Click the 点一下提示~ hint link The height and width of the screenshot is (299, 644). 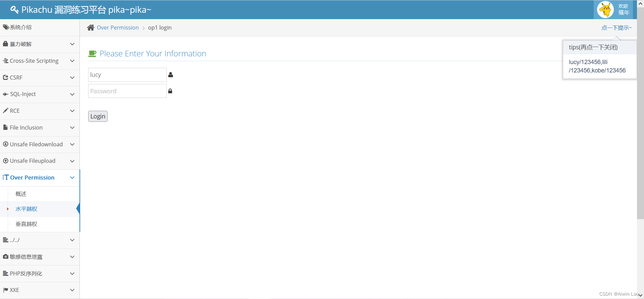(x=616, y=28)
